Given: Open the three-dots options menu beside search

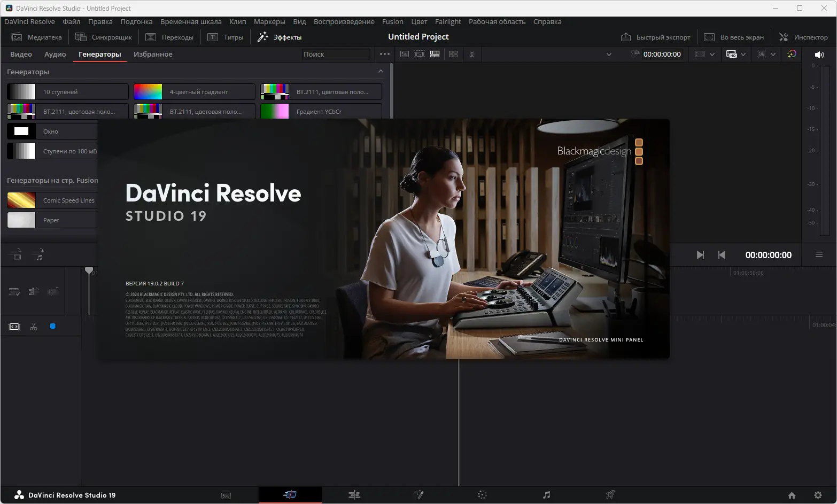Looking at the screenshot, I should pyautogui.click(x=384, y=54).
